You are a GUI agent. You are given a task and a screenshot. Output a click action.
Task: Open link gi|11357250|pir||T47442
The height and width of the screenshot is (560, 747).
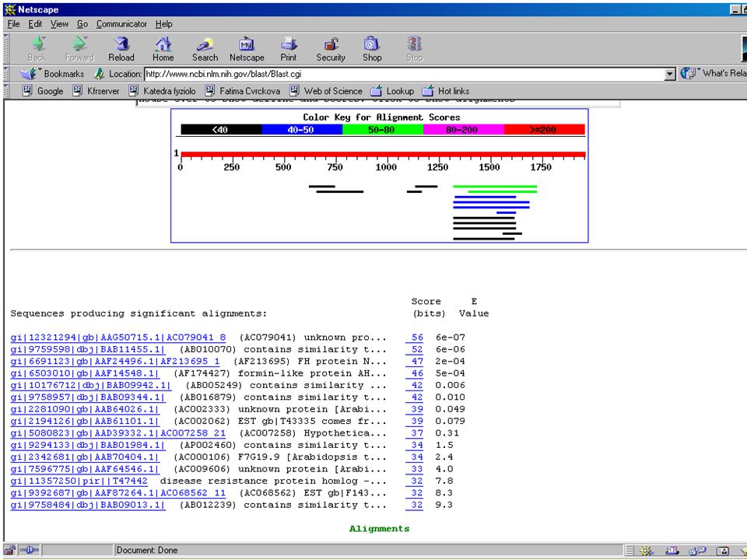pyautogui.click(x=79, y=481)
